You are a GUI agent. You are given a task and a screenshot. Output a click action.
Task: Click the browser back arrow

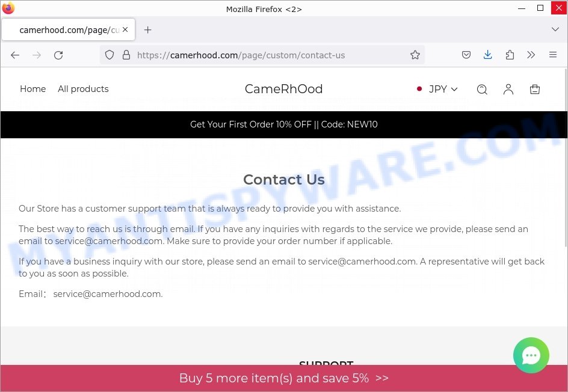point(15,55)
